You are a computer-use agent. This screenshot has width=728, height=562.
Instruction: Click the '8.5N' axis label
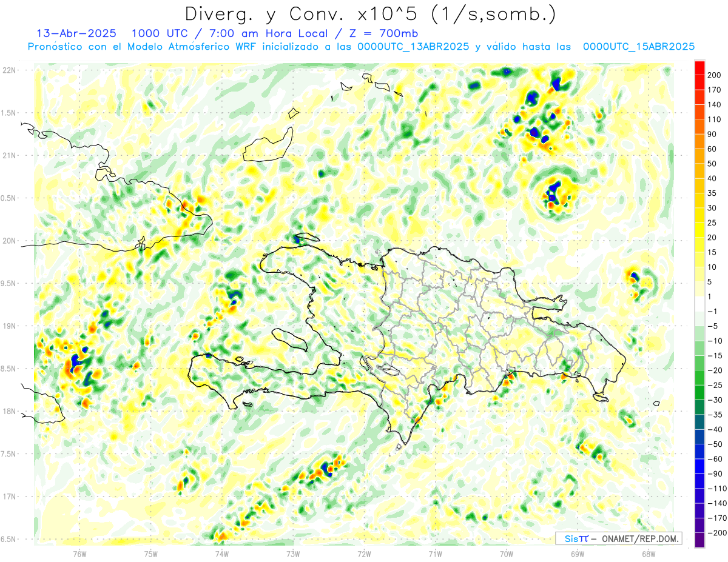[9, 369]
